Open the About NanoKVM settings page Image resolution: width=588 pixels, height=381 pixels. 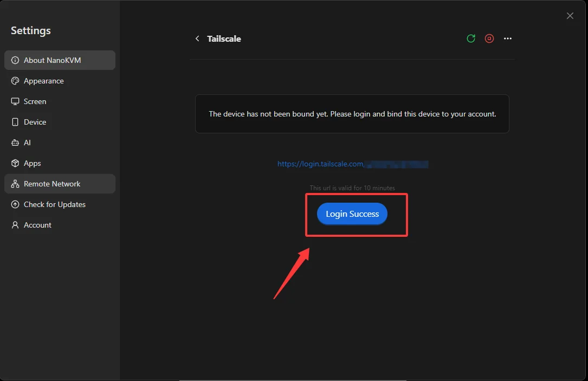tap(60, 60)
